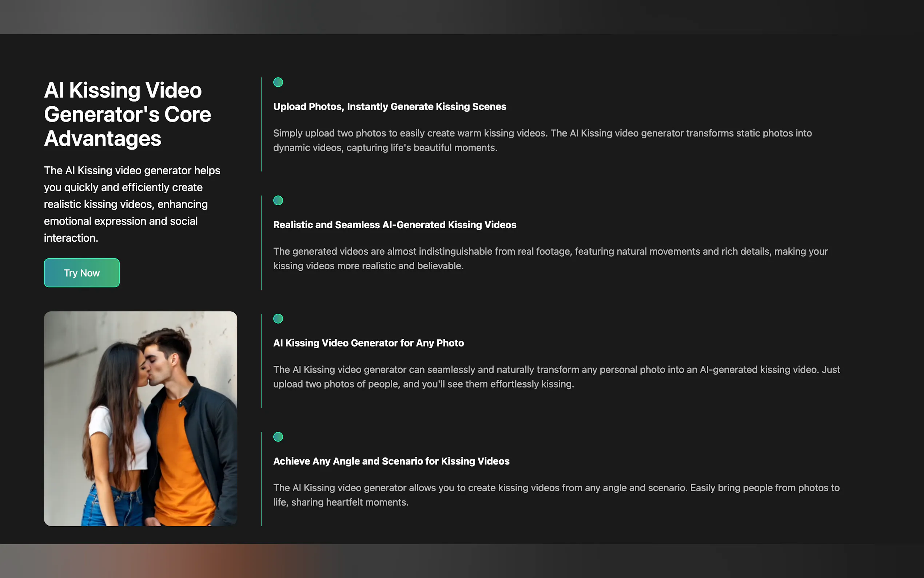
Task: Select the Upload Photos, Instantly Generate heading
Action: tap(389, 107)
